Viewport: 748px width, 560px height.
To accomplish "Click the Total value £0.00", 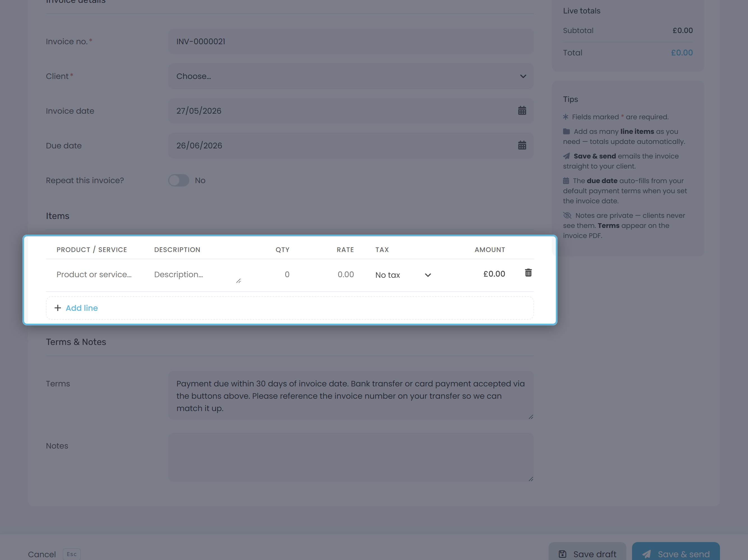I will pos(682,53).
